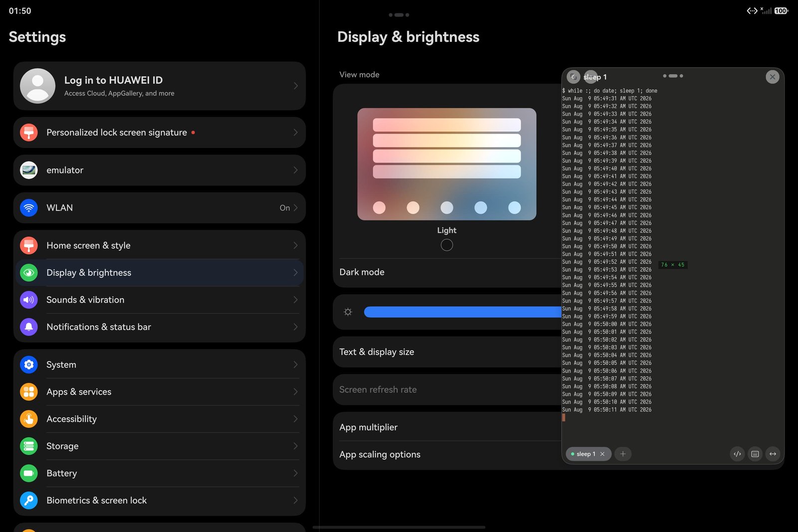The image size is (798, 532).
Task: Click the WLAN Wi-Fi icon
Action: tap(29, 208)
